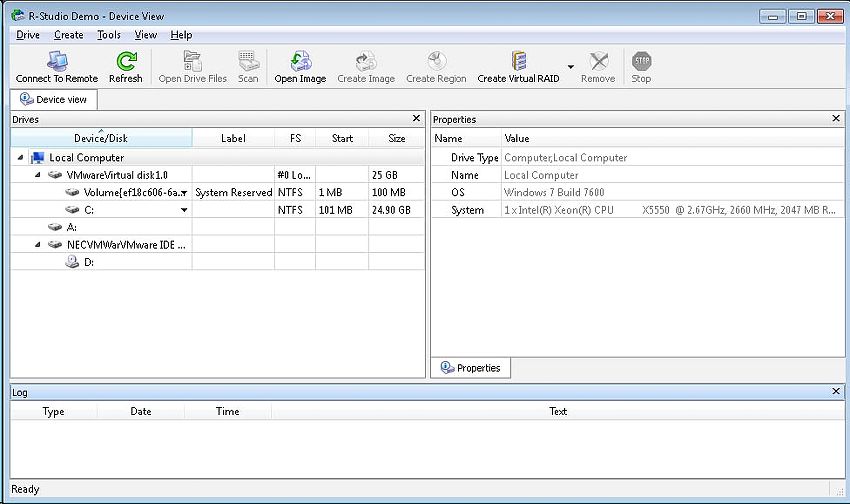Open the Create Virtual RAID dropdown arrow
This screenshot has width=850, height=504.
570,67
